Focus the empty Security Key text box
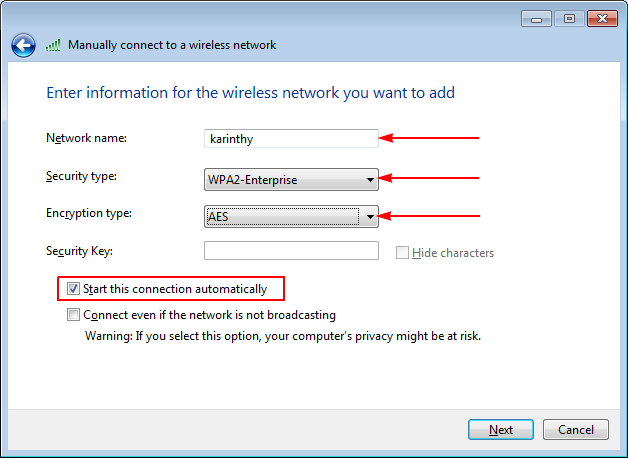628x458 pixels. [290, 251]
